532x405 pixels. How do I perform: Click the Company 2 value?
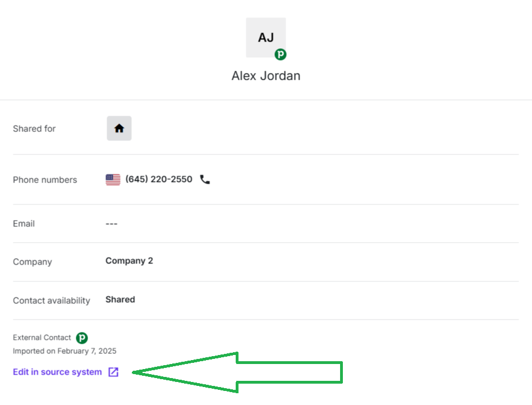click(x=129, y=261)
